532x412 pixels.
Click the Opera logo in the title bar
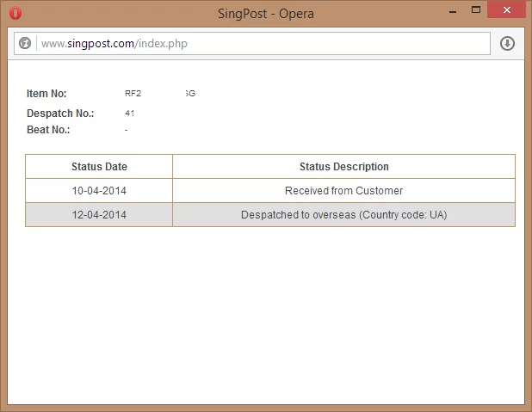click(x=15, y=13)
